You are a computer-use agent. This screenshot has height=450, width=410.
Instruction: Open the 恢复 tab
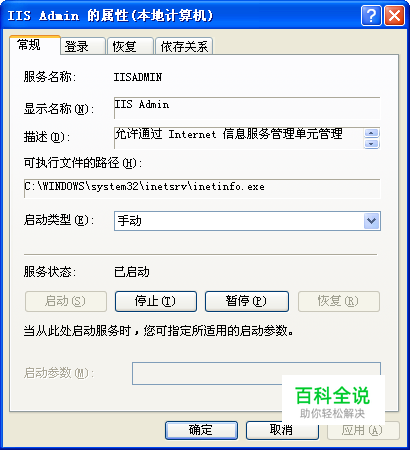[x=130, y=46]
